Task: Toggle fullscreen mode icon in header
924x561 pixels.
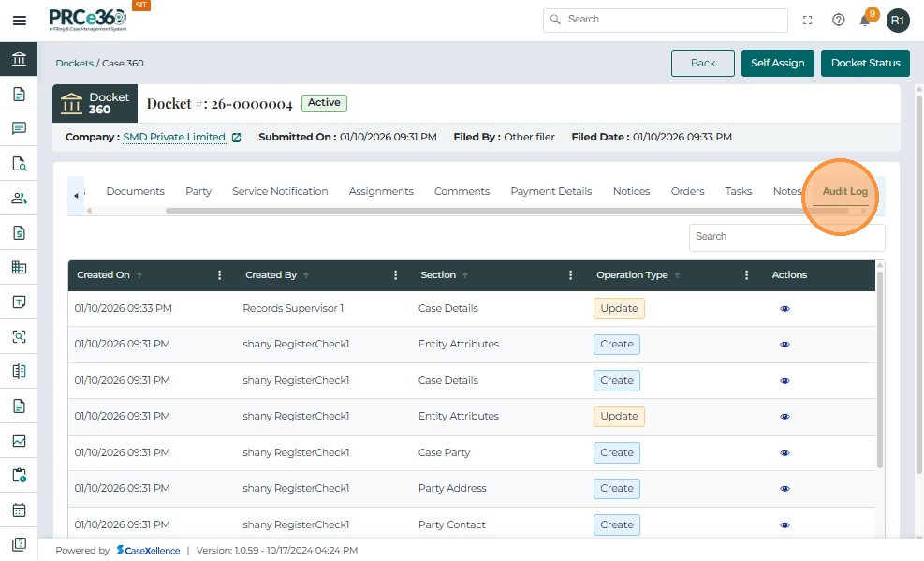Action: [808, 20]
